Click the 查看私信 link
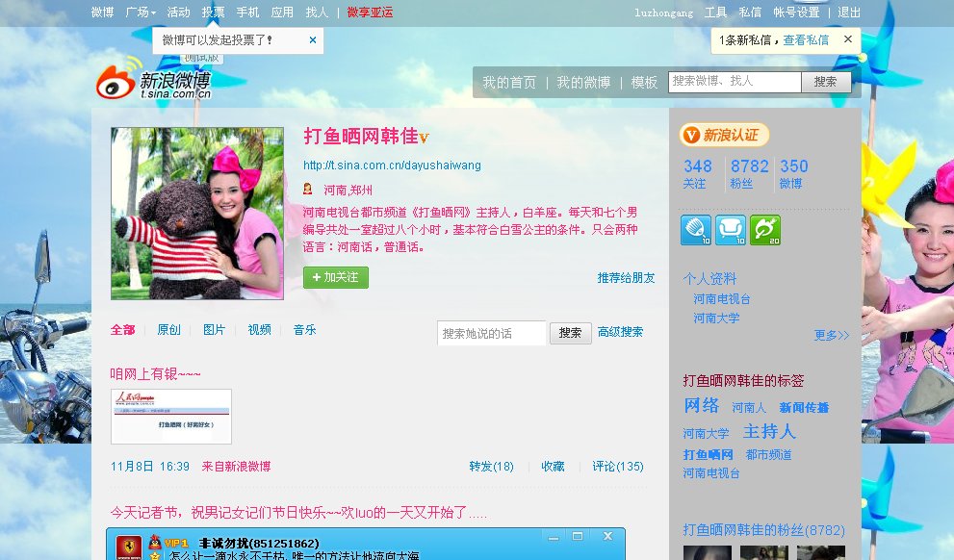 (806, 40)
